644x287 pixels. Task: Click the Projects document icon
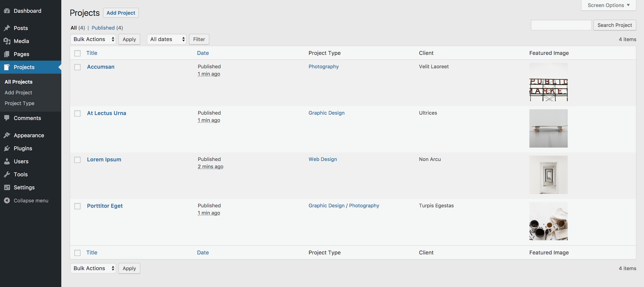(7, 67)
